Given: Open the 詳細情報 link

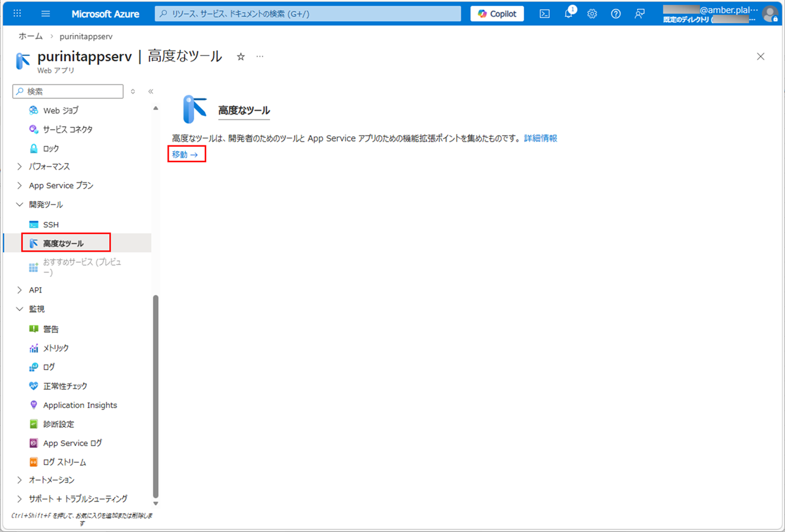Looking at the screenshot, I should coord(540,138).
